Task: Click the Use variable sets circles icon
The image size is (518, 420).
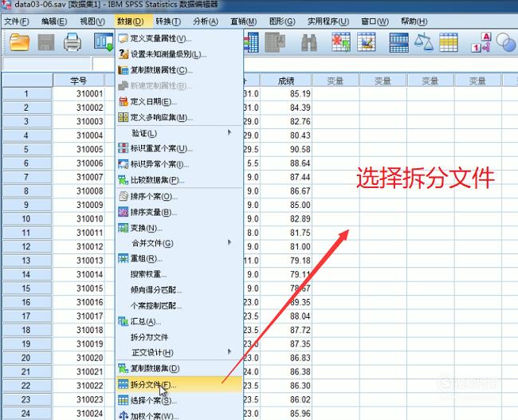Action: coord(506,42)
